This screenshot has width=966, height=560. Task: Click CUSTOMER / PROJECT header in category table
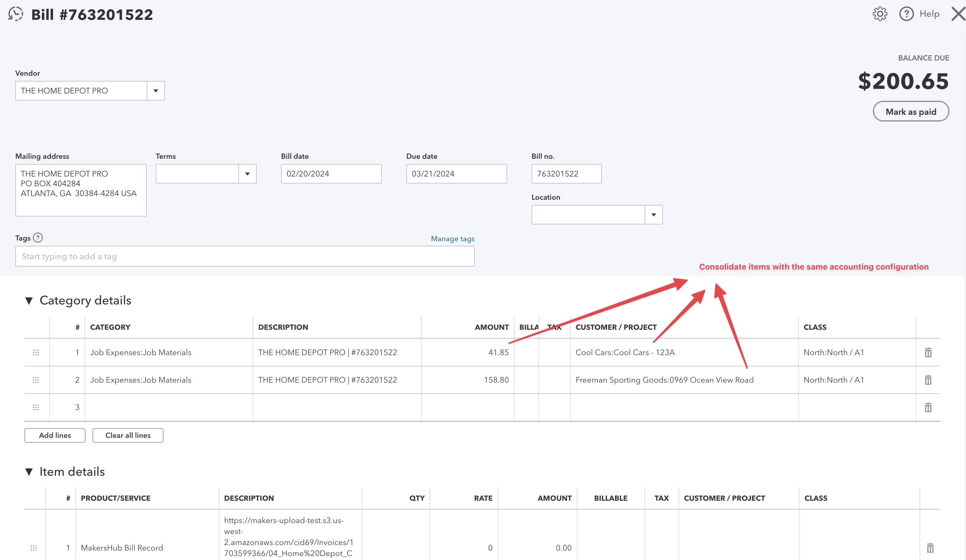click(x=616, y=328)
